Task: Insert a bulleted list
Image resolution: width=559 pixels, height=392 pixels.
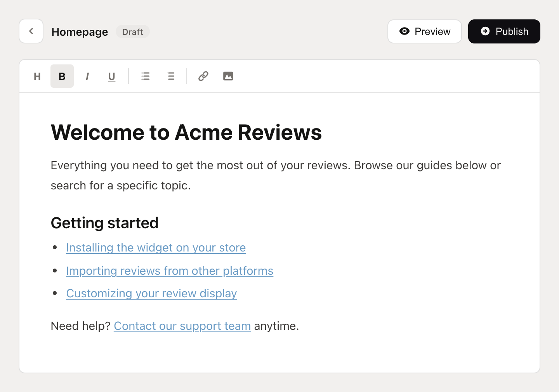Action: coord(145,76)
